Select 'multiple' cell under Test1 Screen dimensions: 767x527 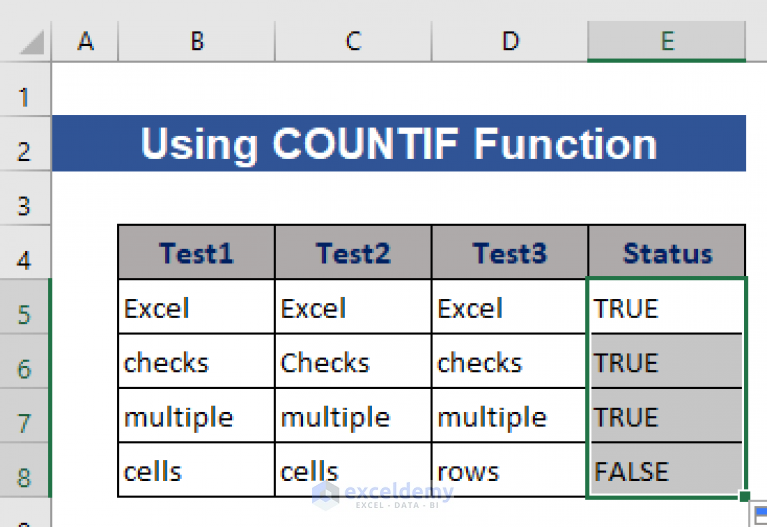(x=197, y=415)
